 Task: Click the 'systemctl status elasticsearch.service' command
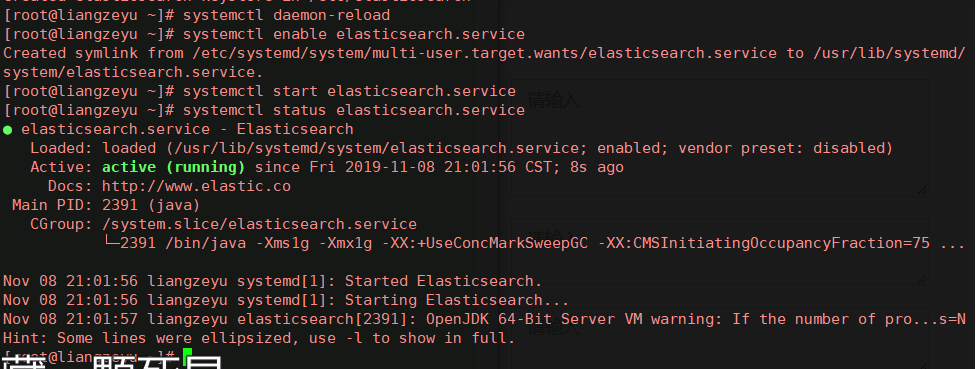point(354,110)
